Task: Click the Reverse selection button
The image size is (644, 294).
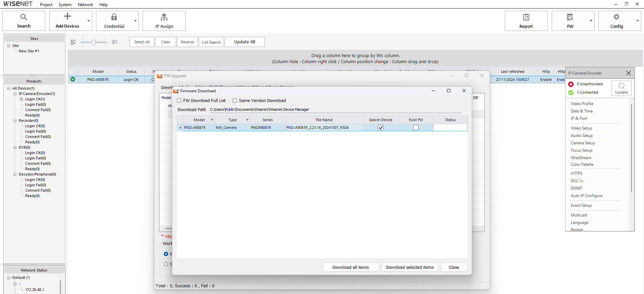Action: (x=187, y=42)
